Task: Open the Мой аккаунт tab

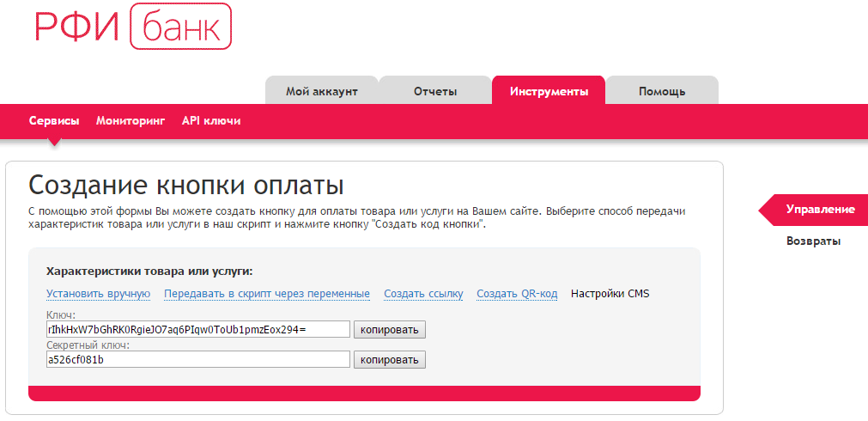Action: tap(322, 91)
